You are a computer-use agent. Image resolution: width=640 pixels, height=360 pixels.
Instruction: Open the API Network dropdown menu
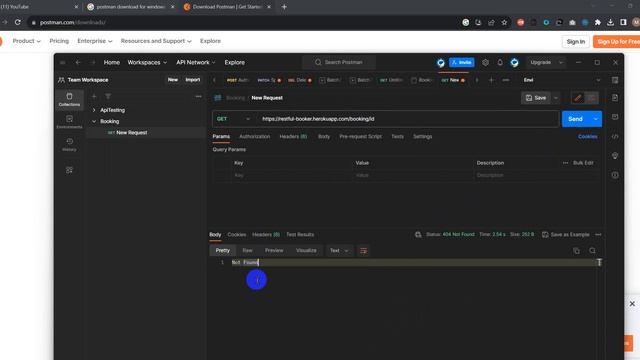[x=196, y=62]
